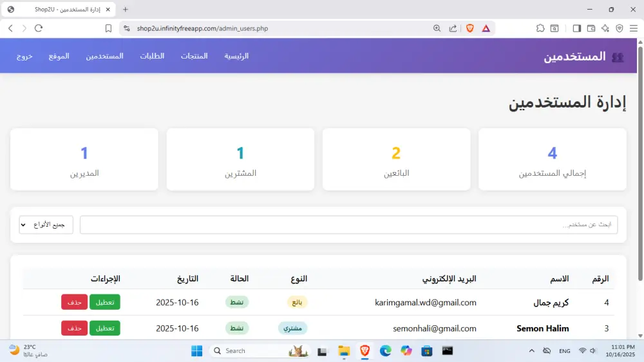The width and height of the screenshot is (644, 362).
Task: Delete user Semon Halim with حذف
Action: (74, 329)
